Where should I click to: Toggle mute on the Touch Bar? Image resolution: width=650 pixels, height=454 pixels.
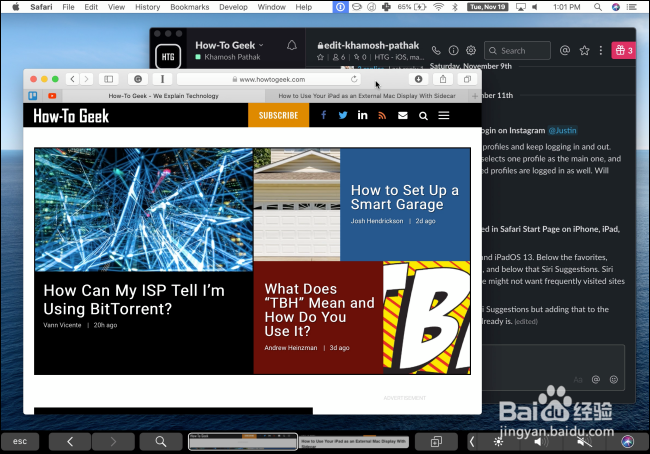584,442
